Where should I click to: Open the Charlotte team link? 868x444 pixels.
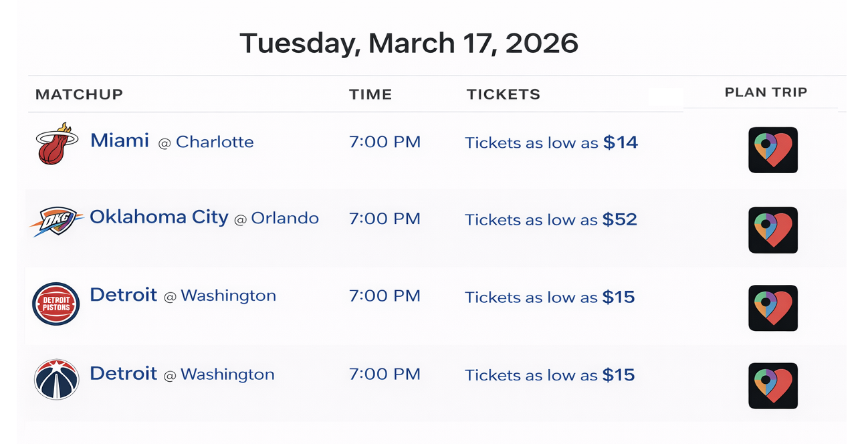pyautogui.click(x=215, y=142)
